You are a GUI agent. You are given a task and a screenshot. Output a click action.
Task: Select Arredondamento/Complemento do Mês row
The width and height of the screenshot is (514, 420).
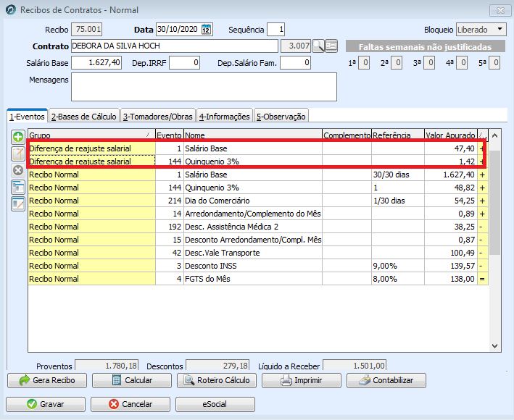point(258,214)
